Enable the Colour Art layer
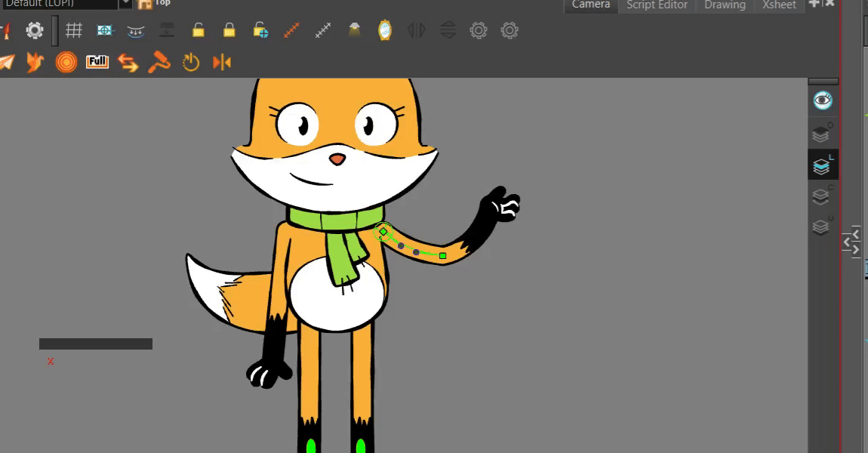868x453 pixels. [x=821, y=196]
